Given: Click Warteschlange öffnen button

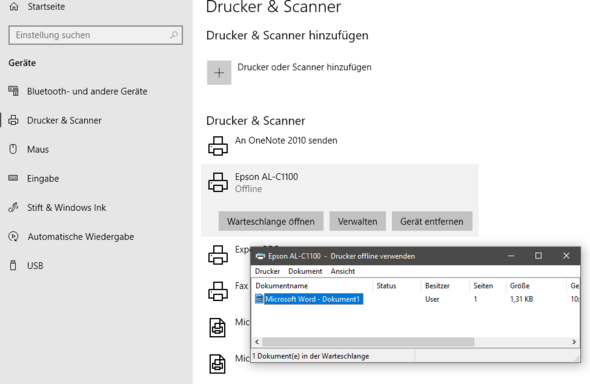Looking at the screenshot, I should click(271, 221).
